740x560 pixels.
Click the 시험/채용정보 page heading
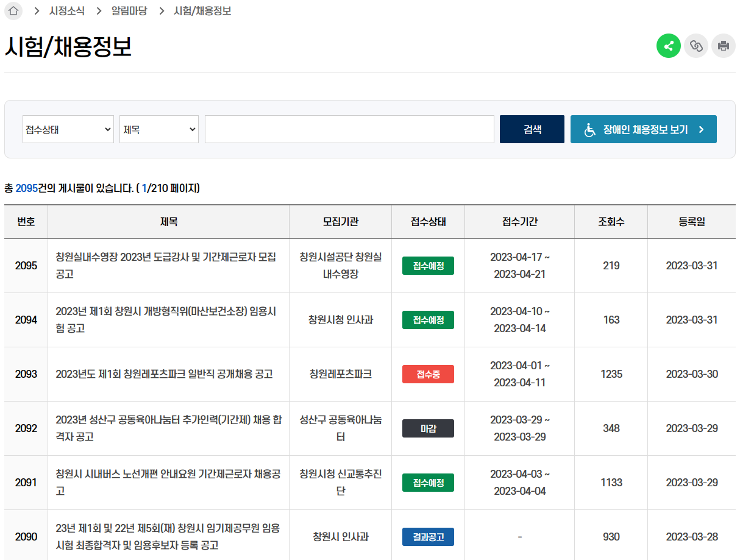pyautogui.click(x=68, y=47)
